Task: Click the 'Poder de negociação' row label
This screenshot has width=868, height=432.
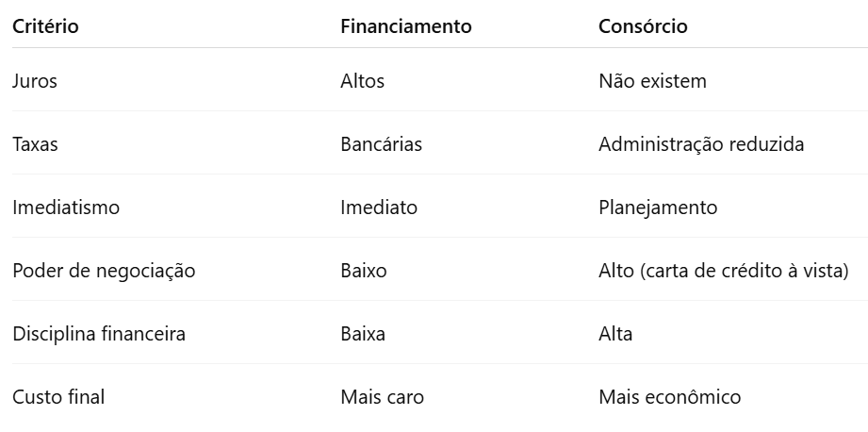Action: 104,271
